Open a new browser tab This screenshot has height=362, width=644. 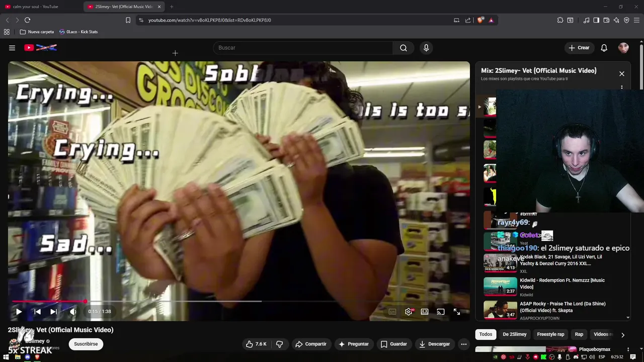172,7
